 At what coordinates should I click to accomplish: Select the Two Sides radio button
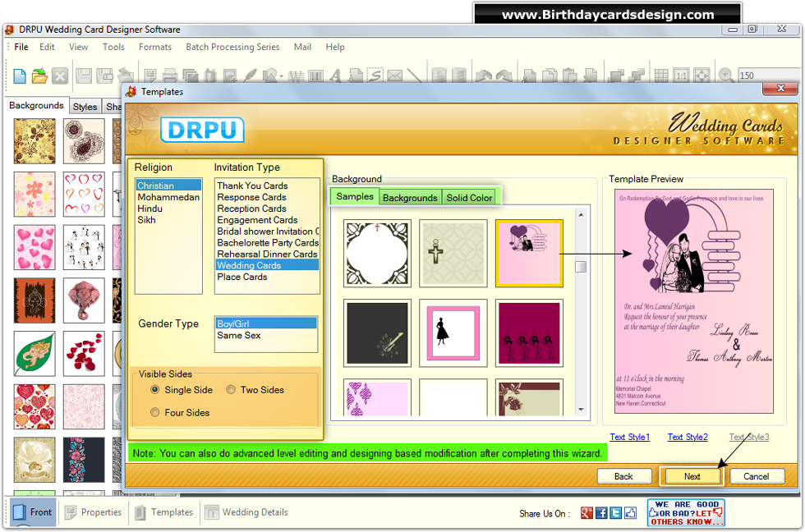(231, 389)
